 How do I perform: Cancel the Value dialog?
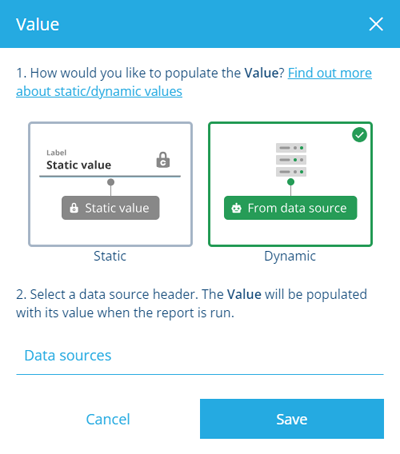(x=108, y=419)
